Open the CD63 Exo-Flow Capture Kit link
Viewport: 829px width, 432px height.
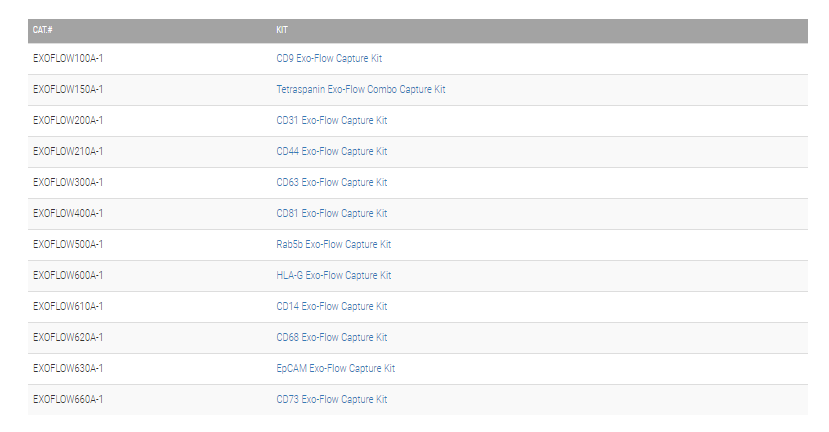(x=331, y=183)
